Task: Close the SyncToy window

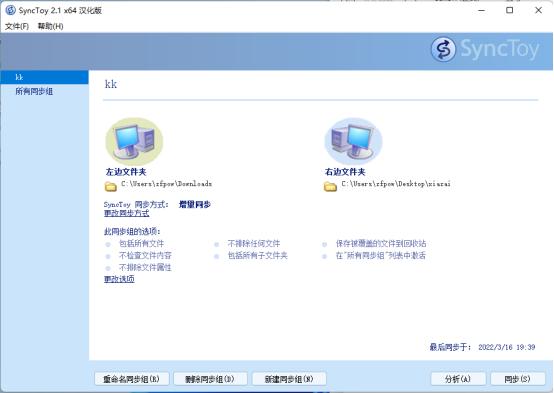Action: point(538,10)
